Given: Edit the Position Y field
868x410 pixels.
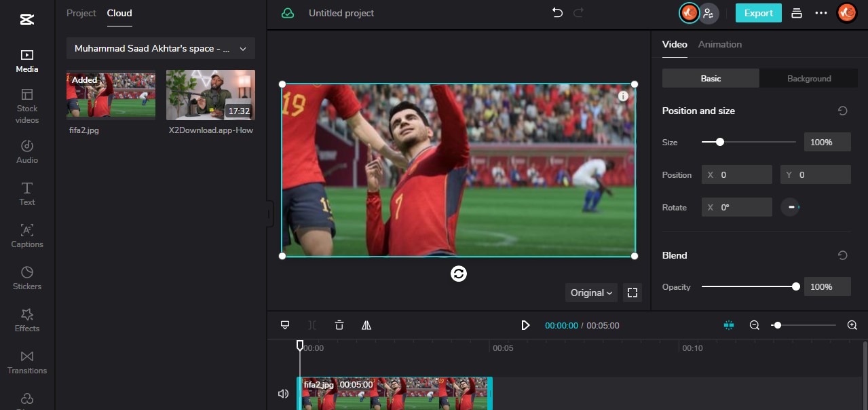Looking at the screenshot, I should point(815,174).
